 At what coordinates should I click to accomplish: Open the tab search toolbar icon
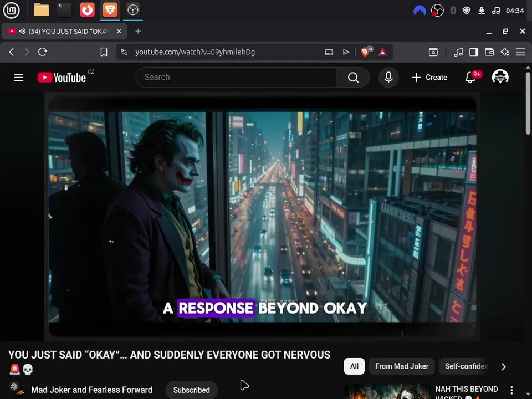[433, 52]
